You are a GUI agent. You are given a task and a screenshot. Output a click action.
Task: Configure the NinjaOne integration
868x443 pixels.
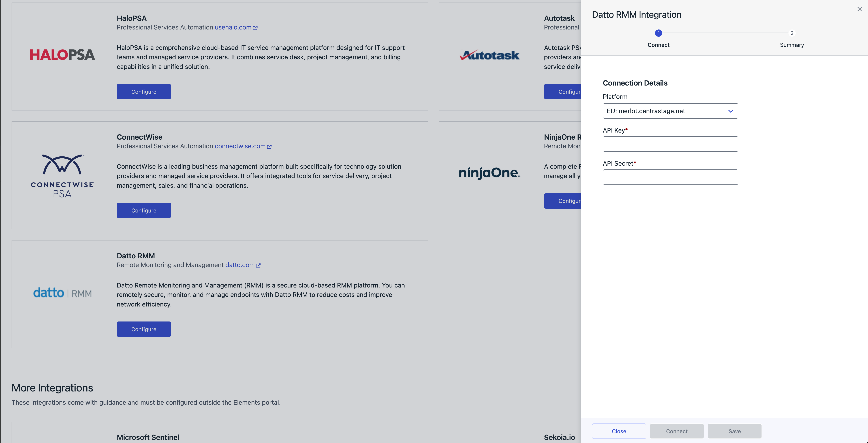pos(562,201)
